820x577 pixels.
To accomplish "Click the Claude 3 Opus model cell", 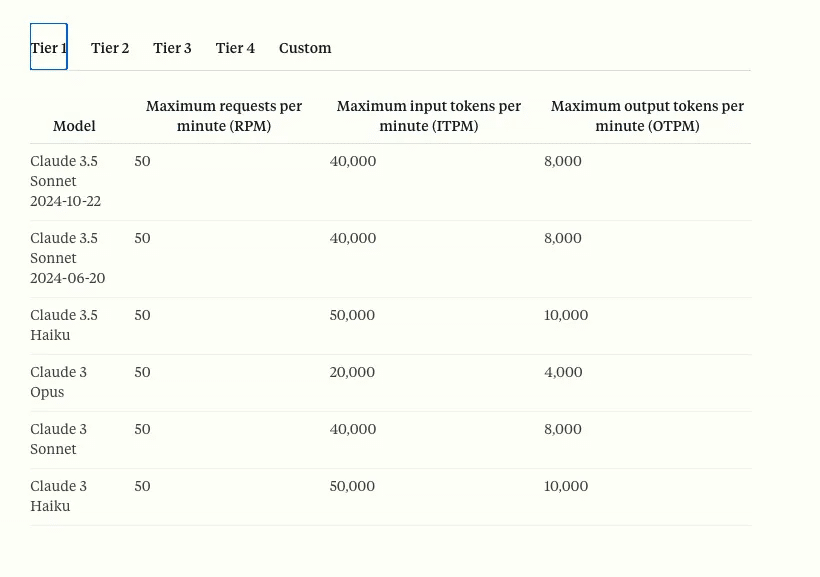I will [59, 382].
